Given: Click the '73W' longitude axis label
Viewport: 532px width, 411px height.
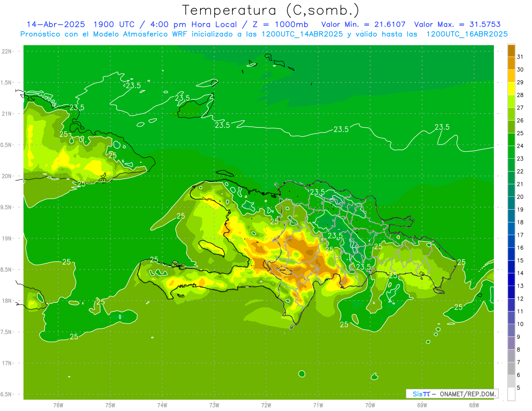Looking at the screenshot, I should [214, 405].
